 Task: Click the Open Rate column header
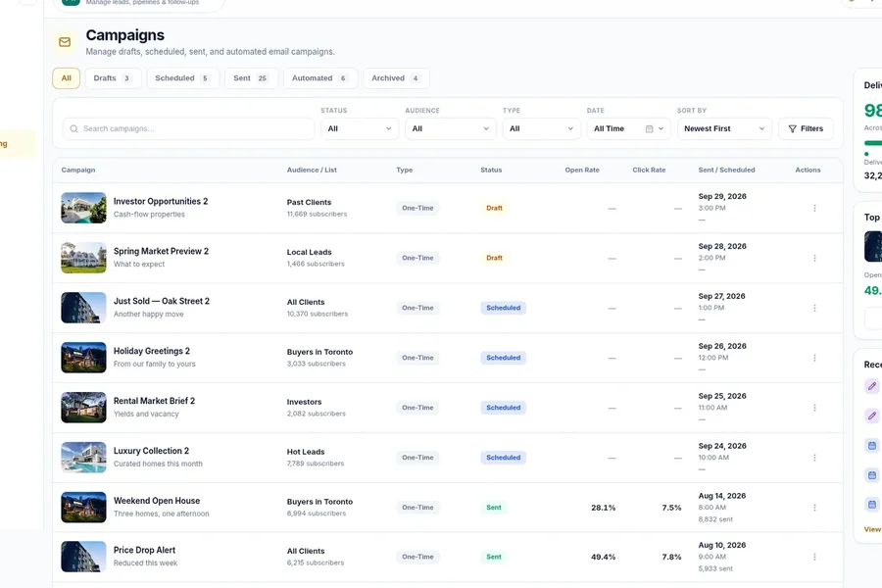[x=582, y=170]
